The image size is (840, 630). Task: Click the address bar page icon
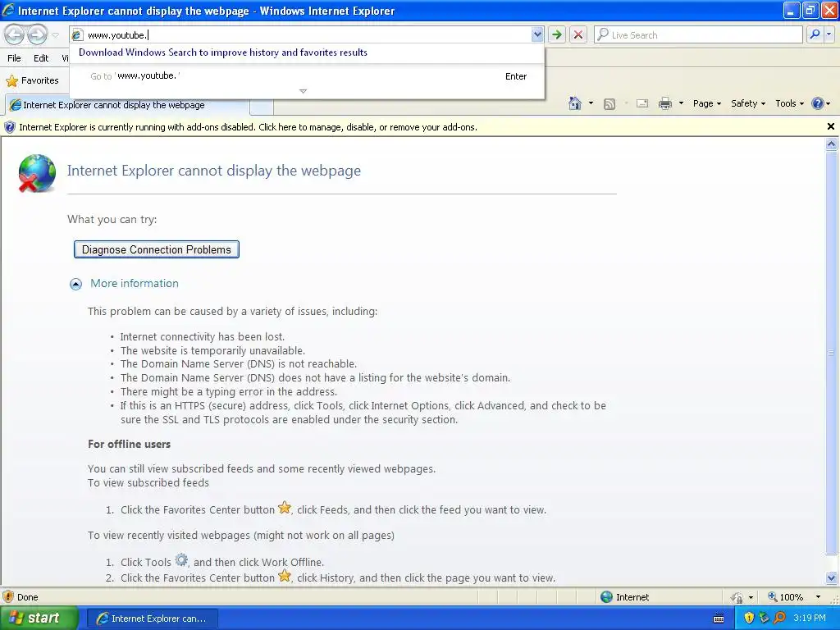coord(77,35)
